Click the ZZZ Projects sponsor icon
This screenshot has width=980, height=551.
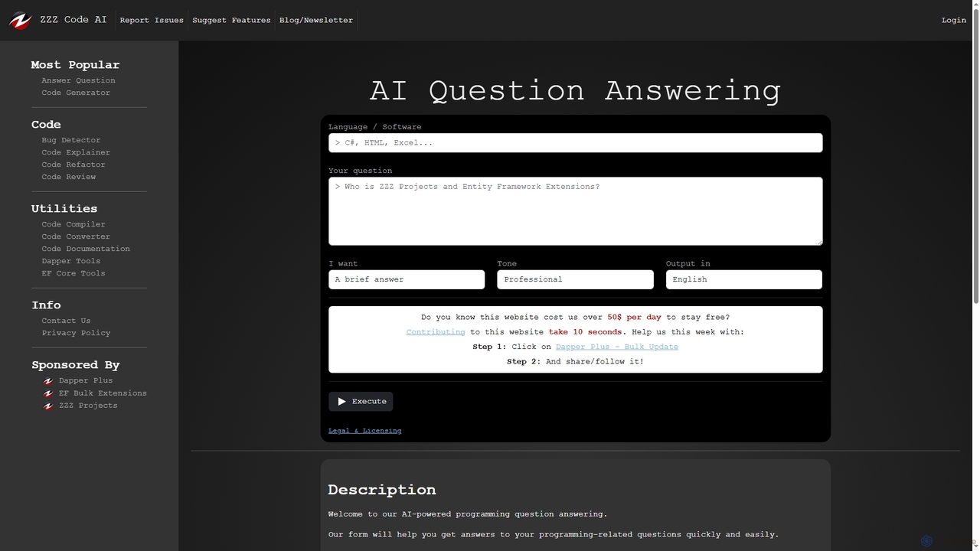48,406
